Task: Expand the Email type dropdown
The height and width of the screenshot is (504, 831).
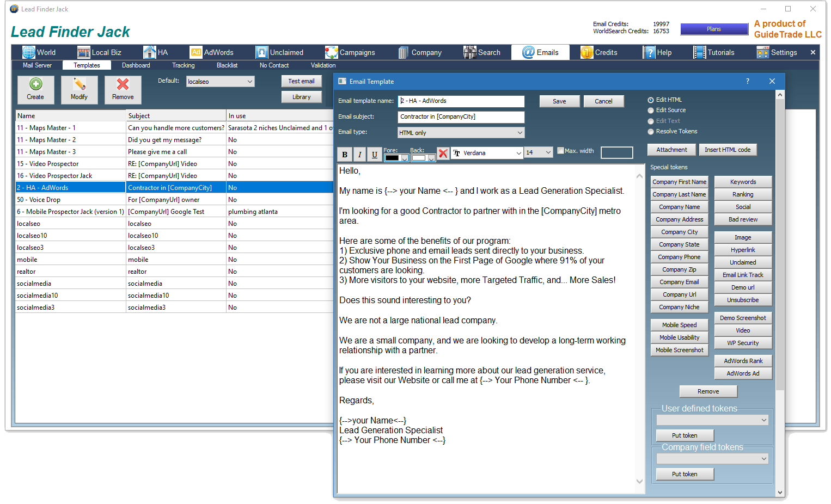Action: [461, 133]
